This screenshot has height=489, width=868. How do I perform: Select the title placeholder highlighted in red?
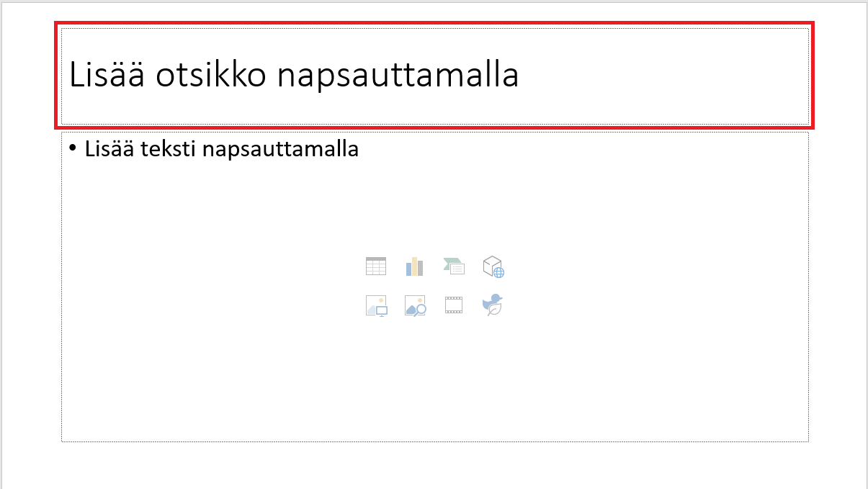coord(434,76)
